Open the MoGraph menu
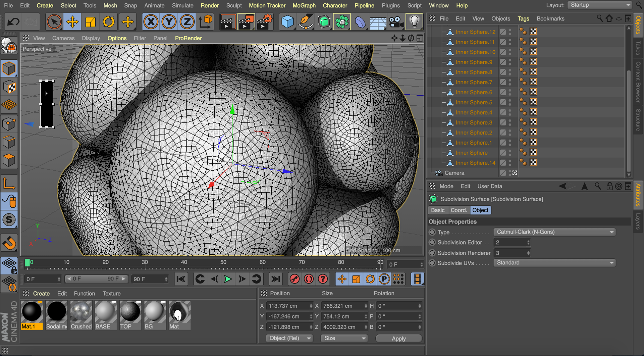This screenshot has width=644, height=356. click(x=304, y=5)
